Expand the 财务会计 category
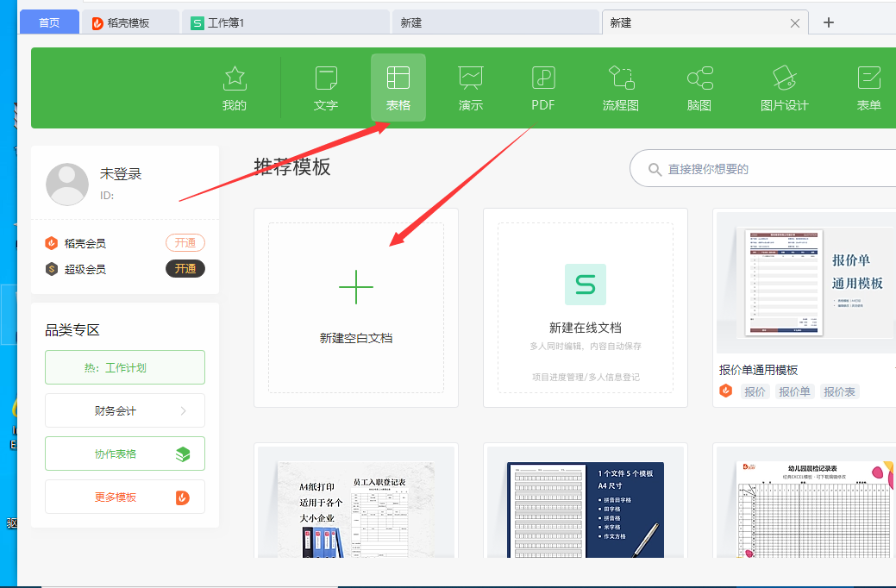This screenshot has height=588, width=896. point(125,410)
